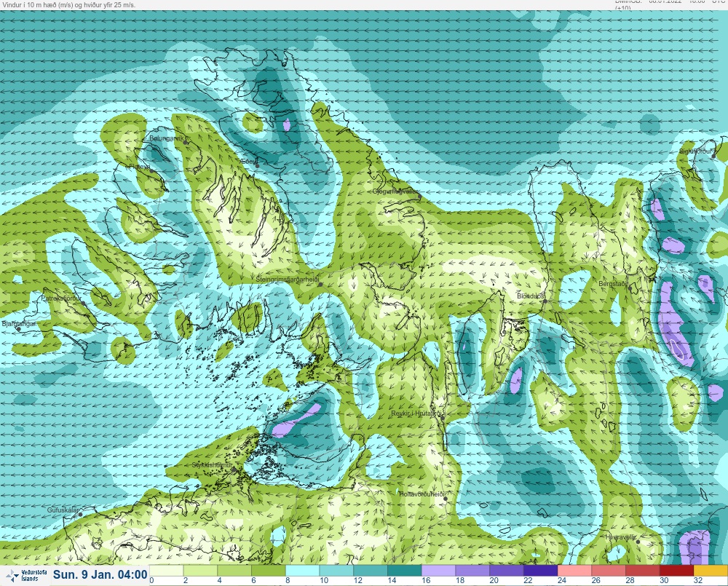Select the Steingrímsfjarðarheiði station label
728x586 pixels.
point(288,280)
